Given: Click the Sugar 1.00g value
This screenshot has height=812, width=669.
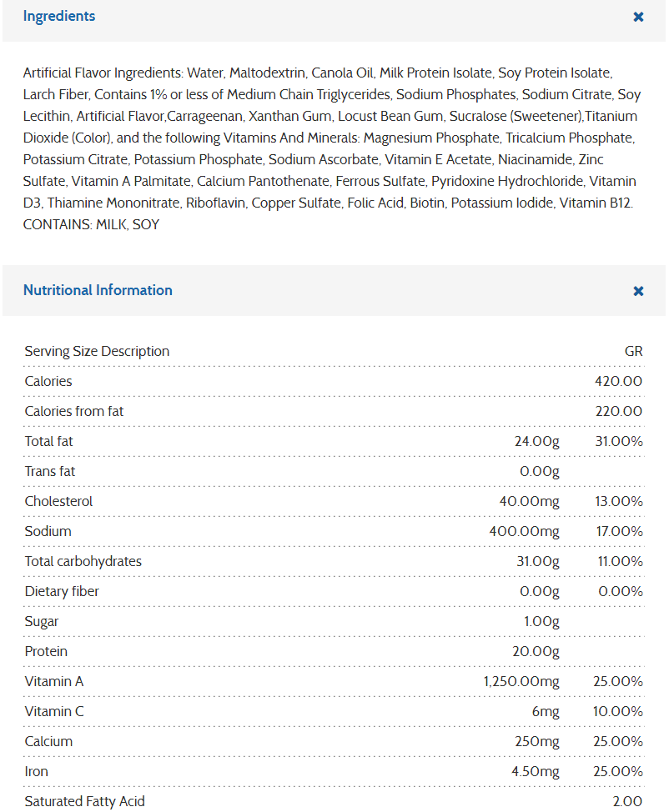Looking at the screenshot, I should [541, 621].
